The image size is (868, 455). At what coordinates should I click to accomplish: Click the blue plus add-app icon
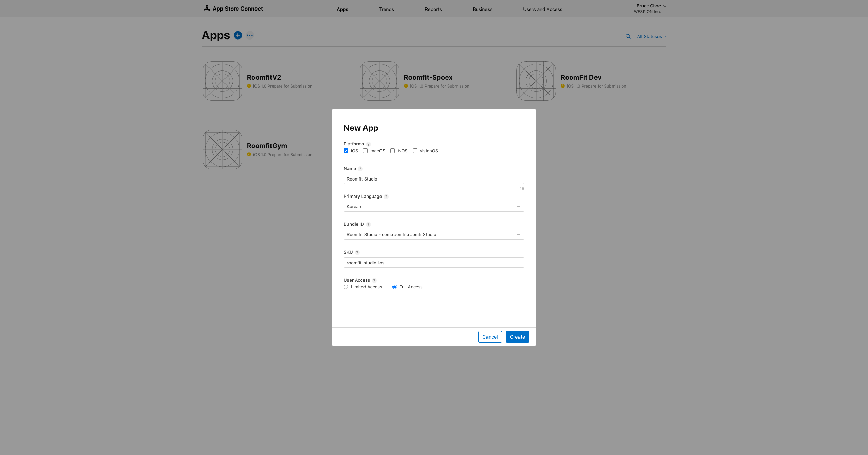(x=238, y=35)
